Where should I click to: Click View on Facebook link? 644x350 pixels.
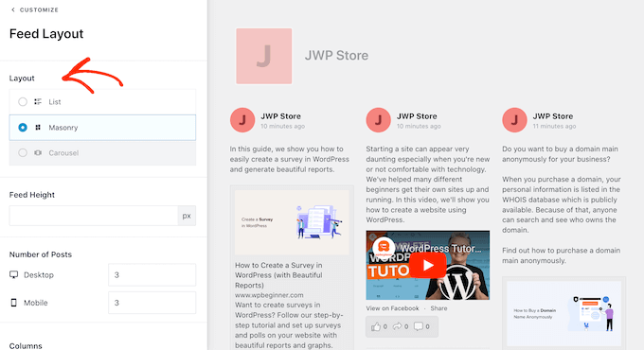[x=393, y=308]
